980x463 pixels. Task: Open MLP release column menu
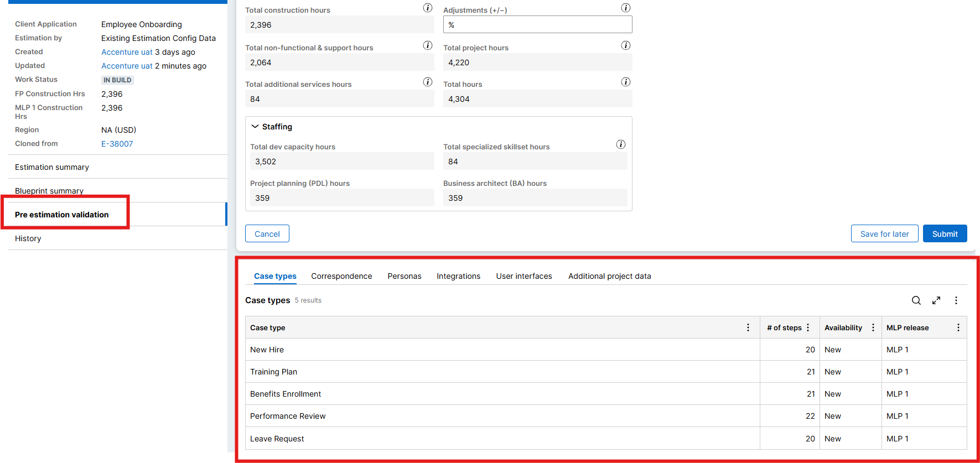pyautogui.click(x=958, y=327)
